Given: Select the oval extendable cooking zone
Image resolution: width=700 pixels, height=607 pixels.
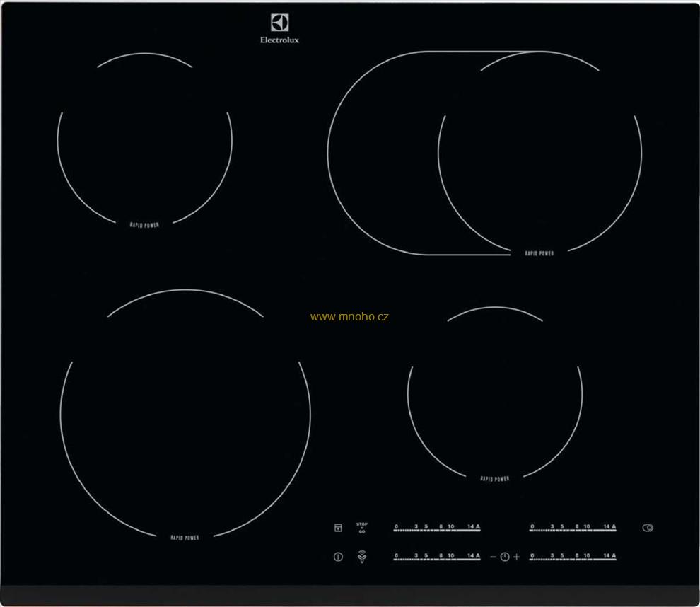Looking at the screenshot, I should pyautogui.click(x=484, y=154).
